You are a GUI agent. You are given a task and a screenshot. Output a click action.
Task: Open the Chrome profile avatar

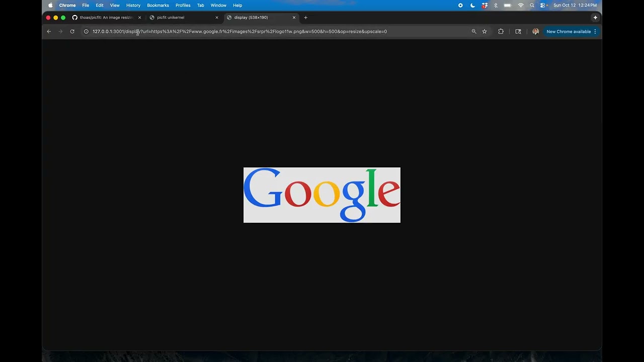point(535,32)
